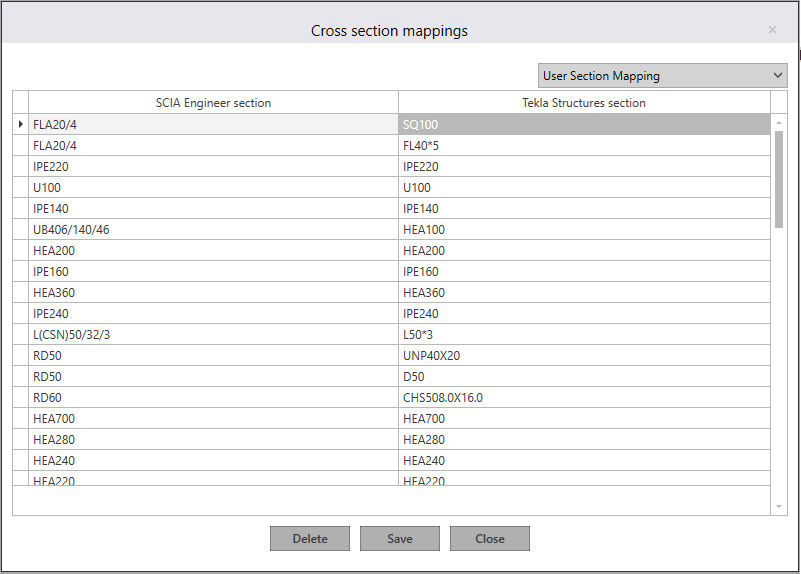Select HEA360 in Tekla Structures column
The height and width of the screenshot is (574, 801).
pyautogui.click(x=584, y=292)
